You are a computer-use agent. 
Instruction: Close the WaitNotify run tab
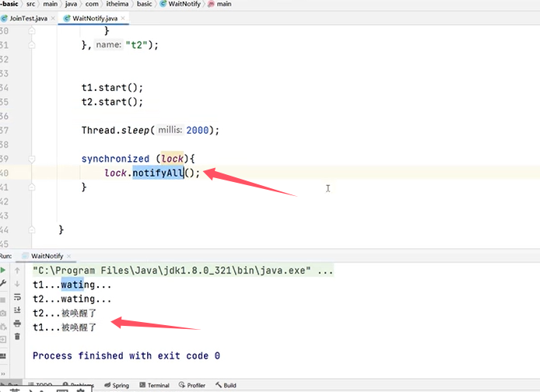coord(69,256)
